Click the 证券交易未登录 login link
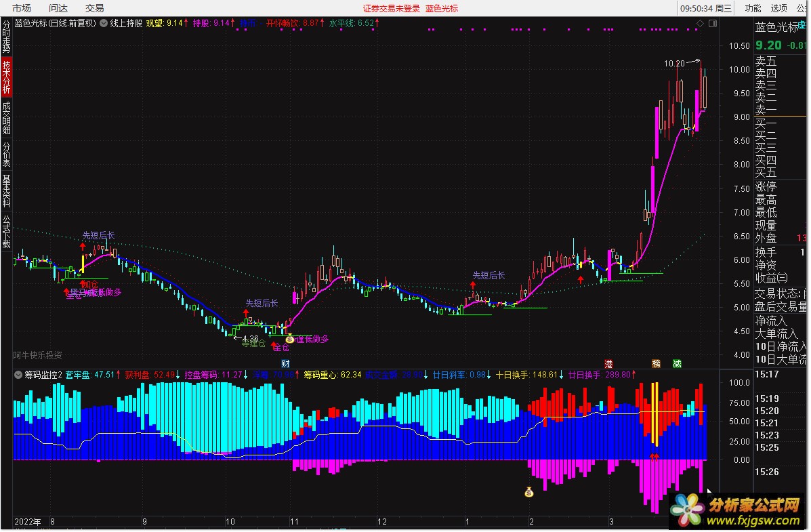This screenshot has height=532, width=811. [391, 8]
